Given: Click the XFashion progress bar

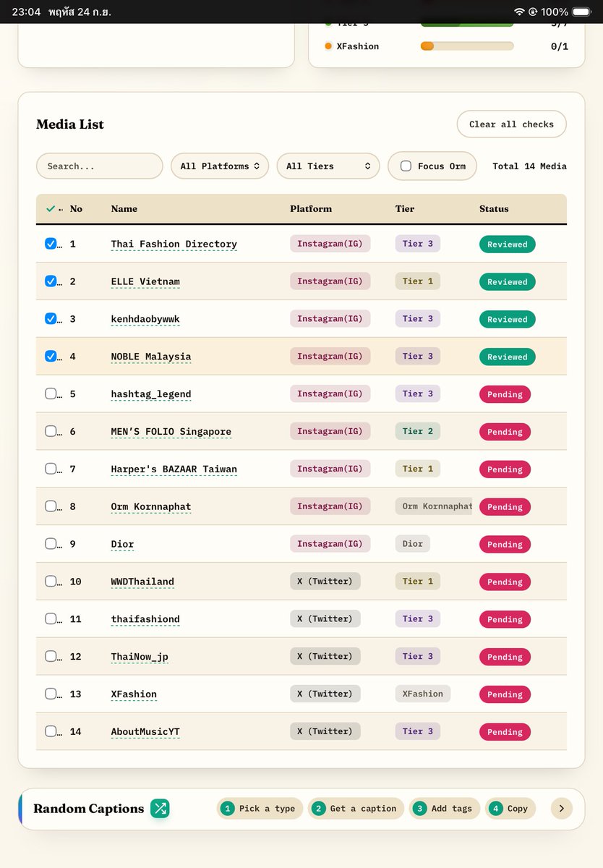Looking at the screenshot, I should pos(467,46).
